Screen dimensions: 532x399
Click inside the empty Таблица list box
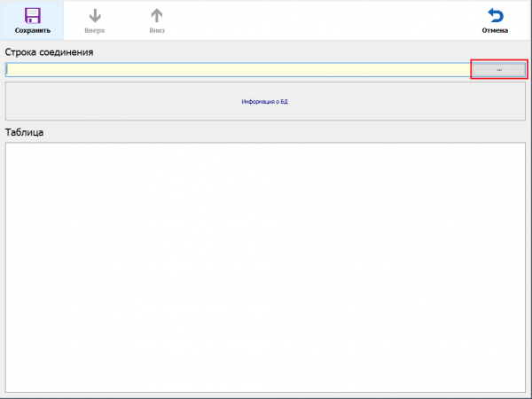[x=265, y=266]
